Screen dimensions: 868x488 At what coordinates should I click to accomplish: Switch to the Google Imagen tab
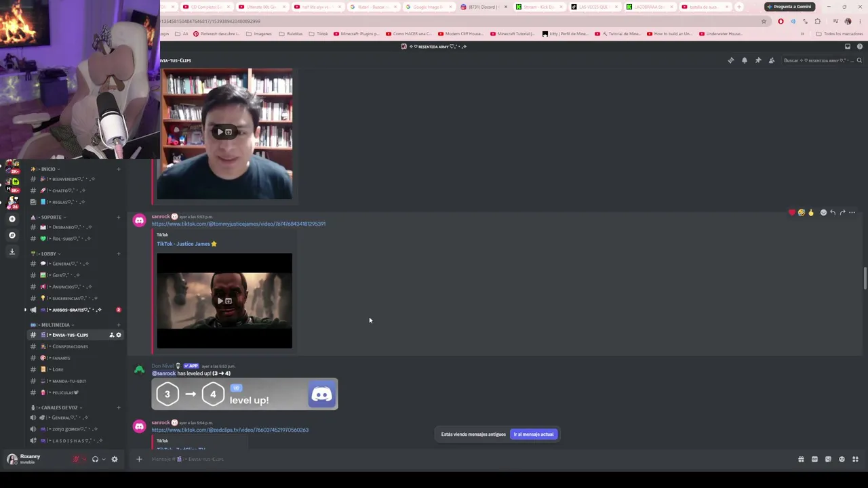(429, 7)
